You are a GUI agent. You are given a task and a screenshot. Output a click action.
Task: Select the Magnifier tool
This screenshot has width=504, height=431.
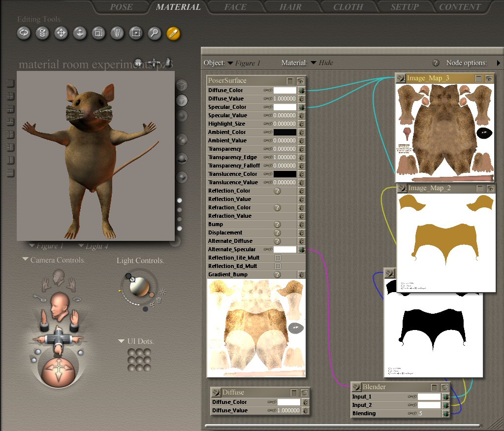pos(155,33)
